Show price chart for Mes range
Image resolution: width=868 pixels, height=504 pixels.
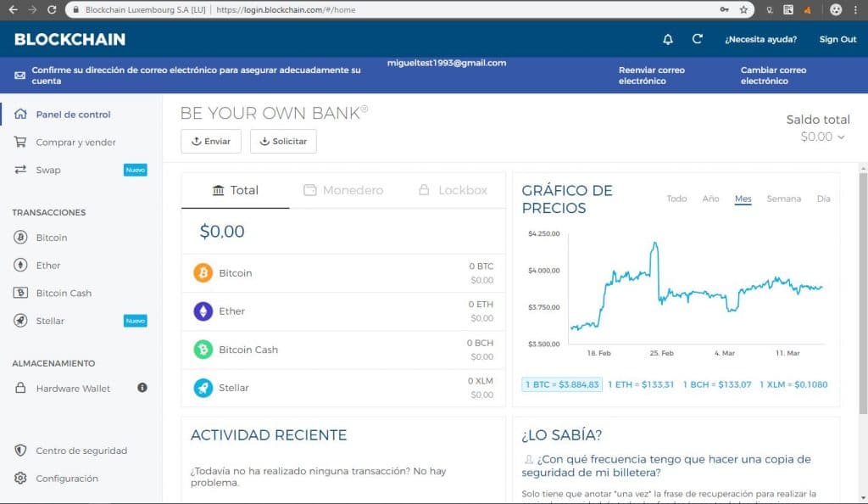(743, 199)
